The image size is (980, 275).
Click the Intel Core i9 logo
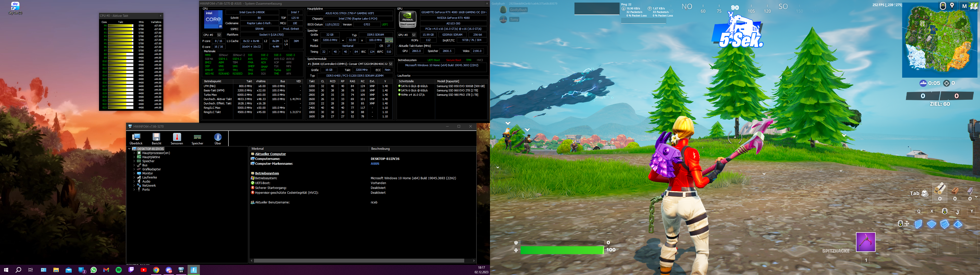213,19
